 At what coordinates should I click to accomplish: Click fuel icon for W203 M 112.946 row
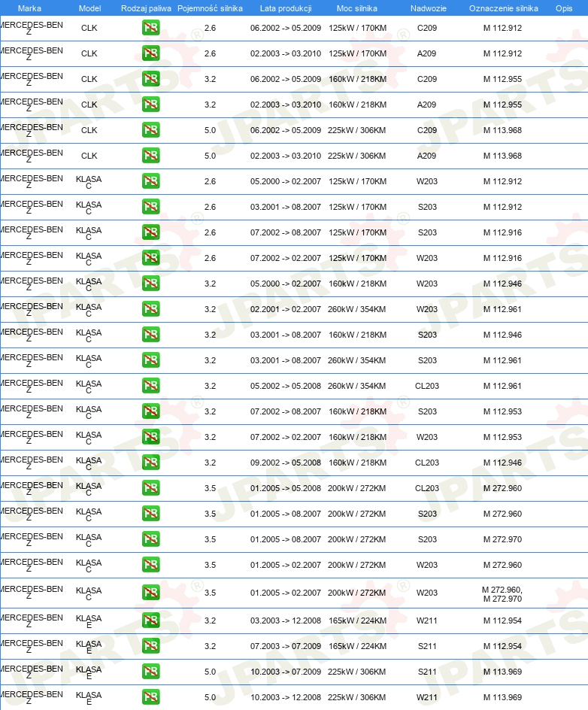[x=150, y=284]
